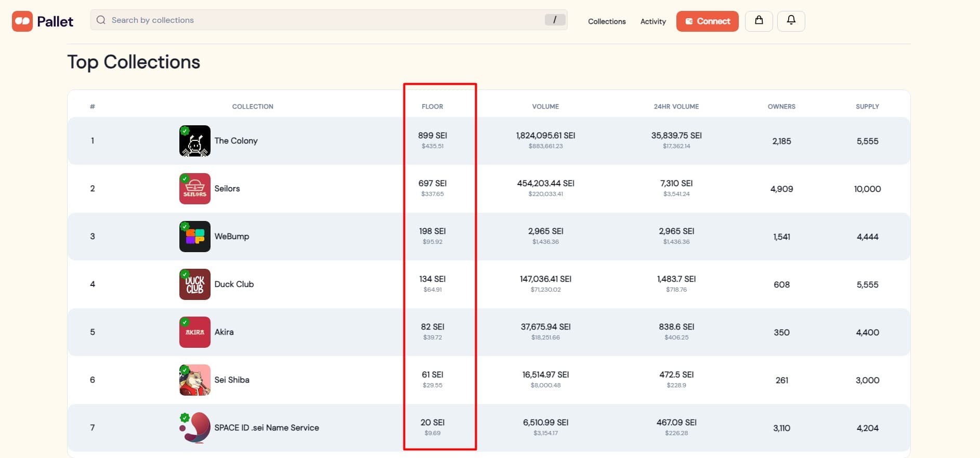Open the Seilors collection thumbnail
This screenshot has height=458, width=980.
[x=195, y=189]
